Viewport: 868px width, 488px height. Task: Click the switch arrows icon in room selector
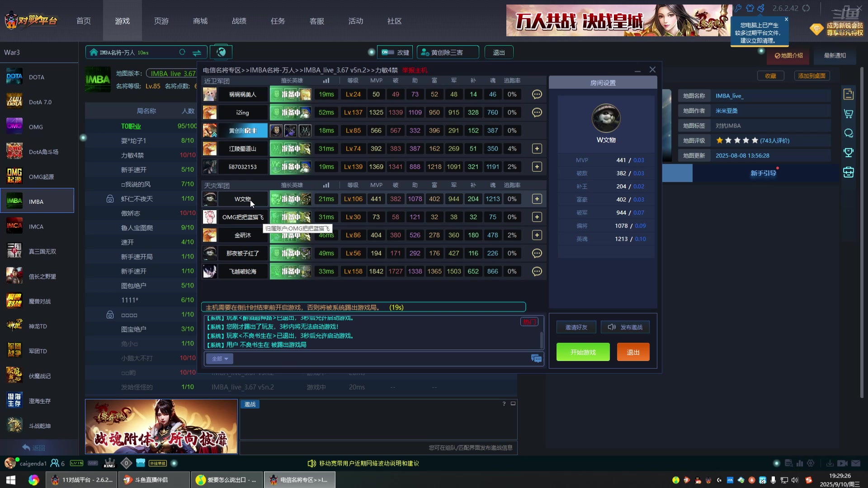pyautogui.click(x=197, y=52)
